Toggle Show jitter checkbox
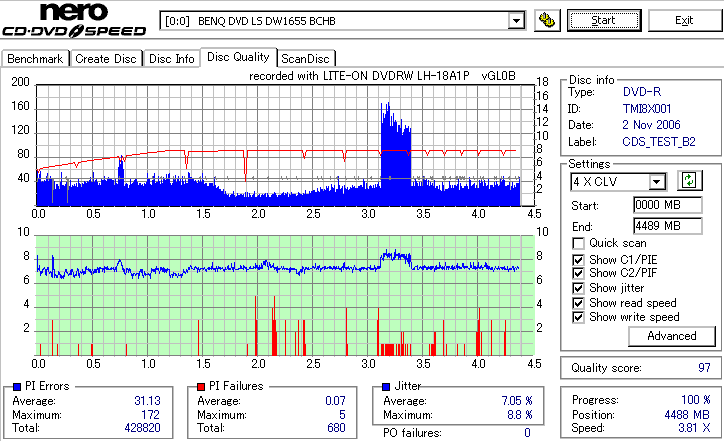724x441 pixels. click(578, 288)
